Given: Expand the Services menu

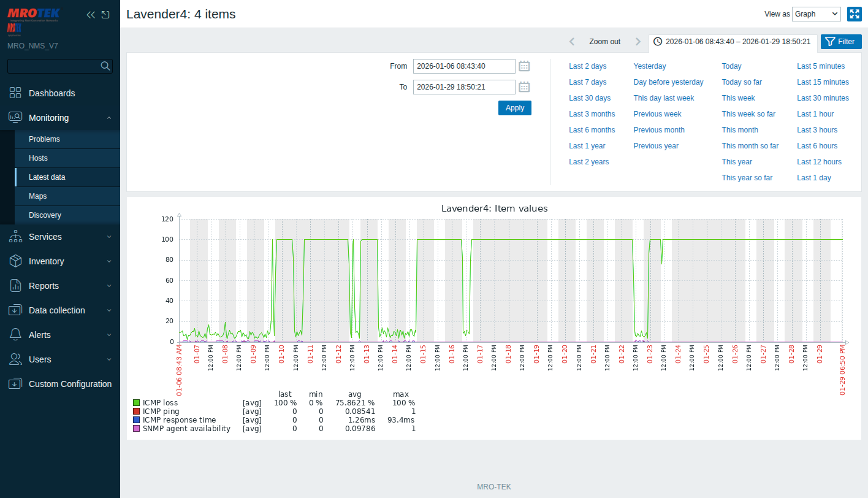Looking at the screenshot, I should click(60, 237).
